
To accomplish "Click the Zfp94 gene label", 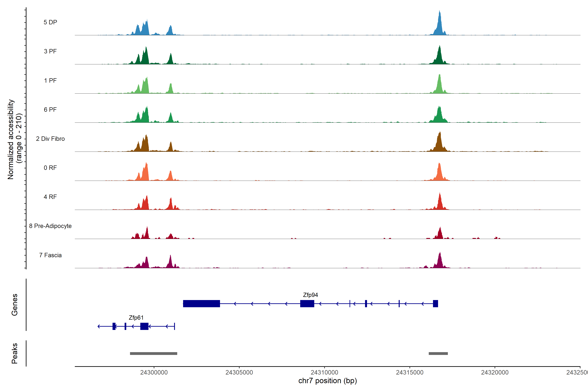I will pos(310,295).
